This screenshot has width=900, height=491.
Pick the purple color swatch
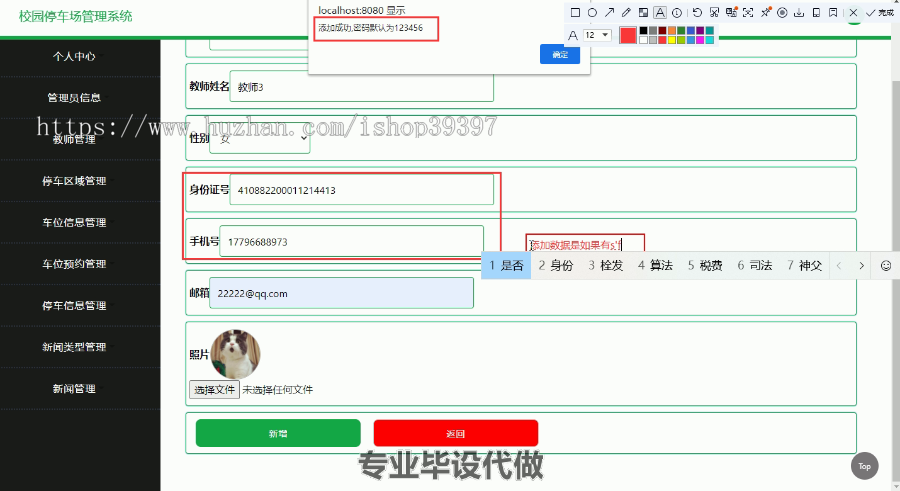(700, 30)
